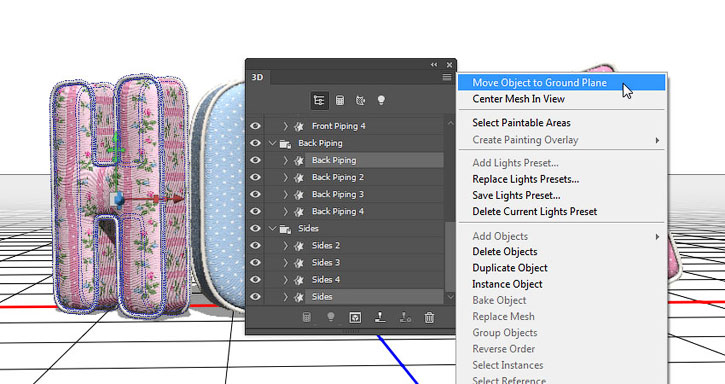Select the Sides 3 row label
The width and height of the screenshot is (725, 384).
[326, 262]
